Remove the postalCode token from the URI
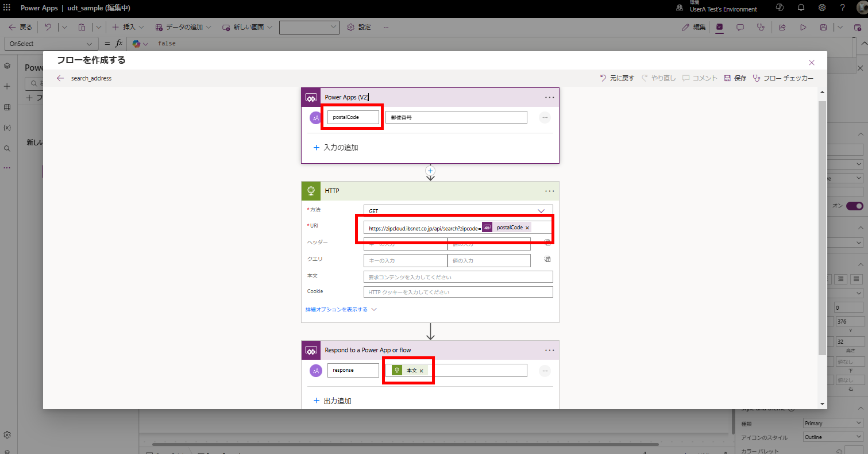Image resolution: width=868 pixels, height=454 pixels. click(527, 226)
